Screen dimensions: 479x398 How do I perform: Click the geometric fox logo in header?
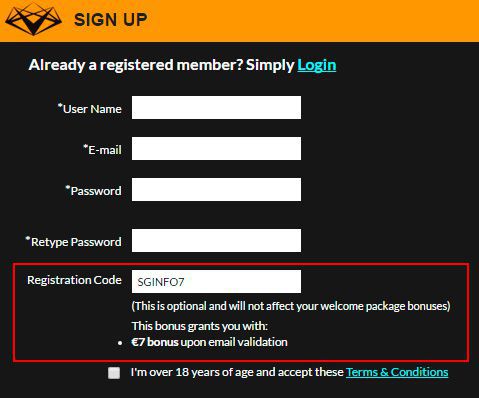click(33, 19)
